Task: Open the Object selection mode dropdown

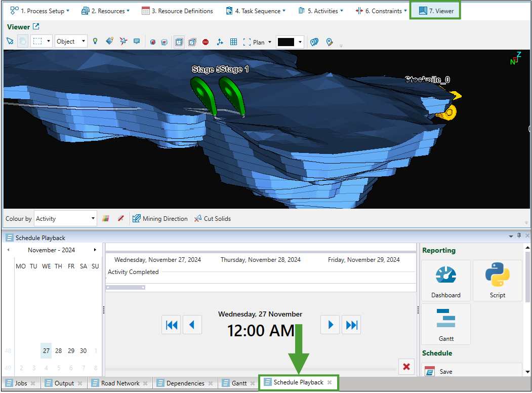Action: 71,42
